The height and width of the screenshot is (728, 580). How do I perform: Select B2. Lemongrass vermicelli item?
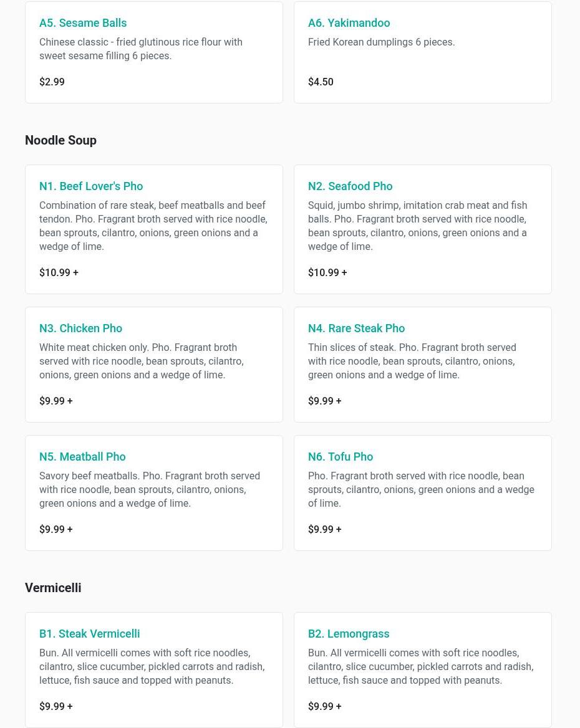pos(349,634)
